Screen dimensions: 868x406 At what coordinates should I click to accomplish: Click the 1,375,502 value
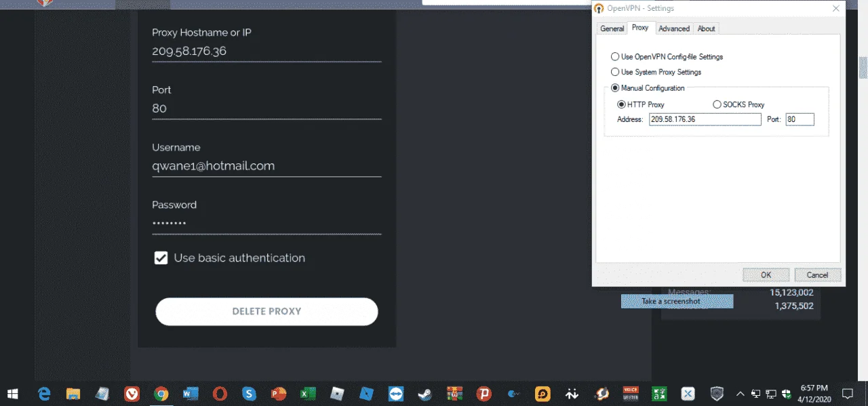tap(794, 306)
